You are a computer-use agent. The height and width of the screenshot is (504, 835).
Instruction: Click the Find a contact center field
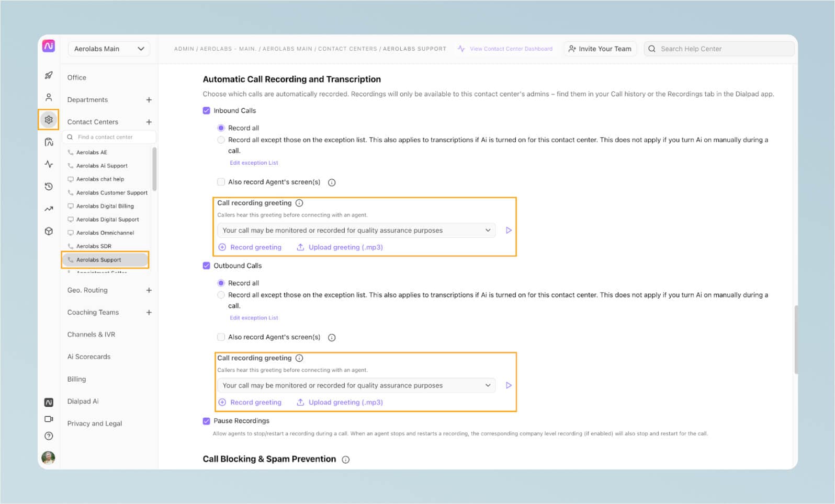110,137
